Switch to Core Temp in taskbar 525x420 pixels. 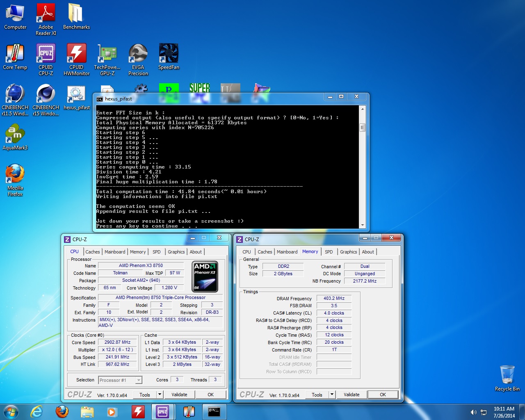189,412
